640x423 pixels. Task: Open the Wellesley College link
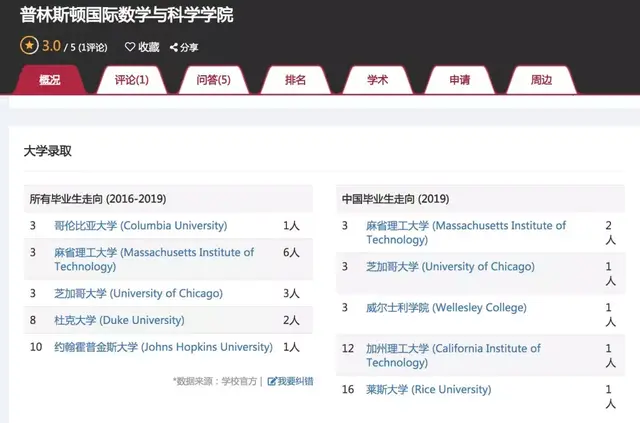click(446, 307)
